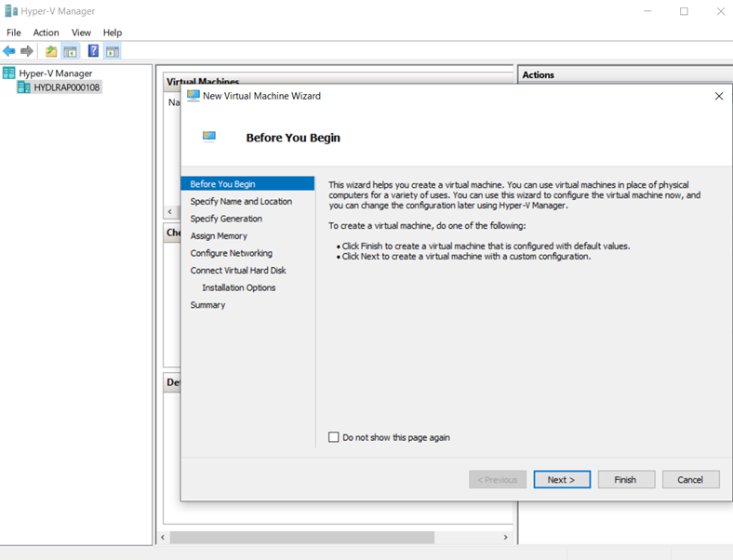This screenshot has width=733, height=560.
Task: Go to Installation Options step
Action: (239, 287)
